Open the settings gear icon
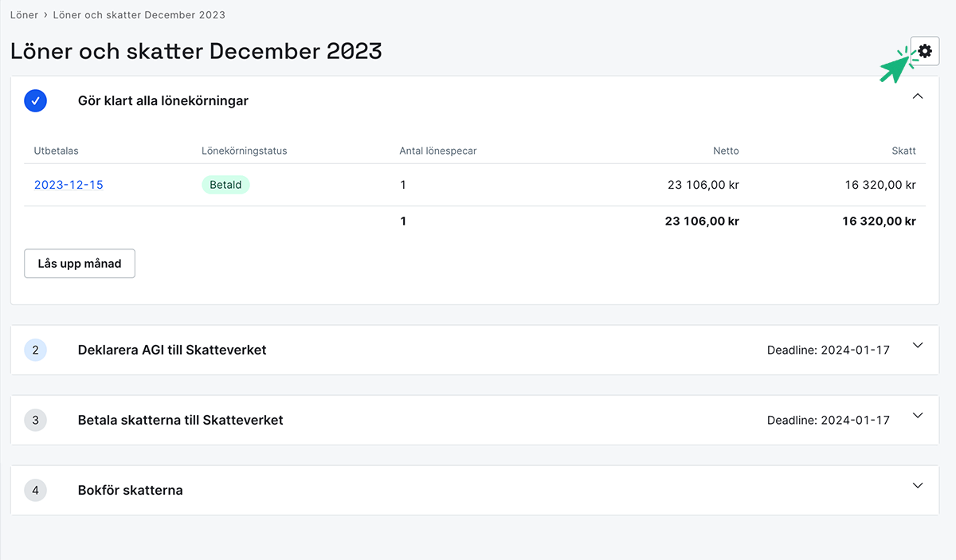The height and width of the screenshot is (560, 956). [x=924, y=51]
